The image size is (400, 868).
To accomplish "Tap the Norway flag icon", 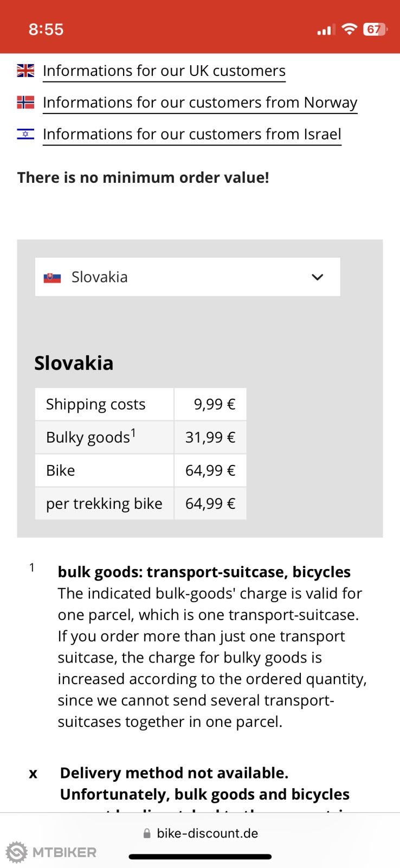I will 25,102.
